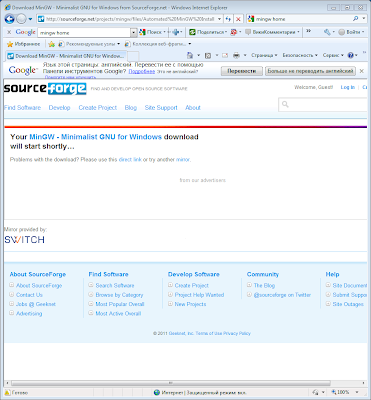Image resolution: width=371 pixels, height=400 pixels.
Task: Click the About navigation link
Action: click(193, 108)
